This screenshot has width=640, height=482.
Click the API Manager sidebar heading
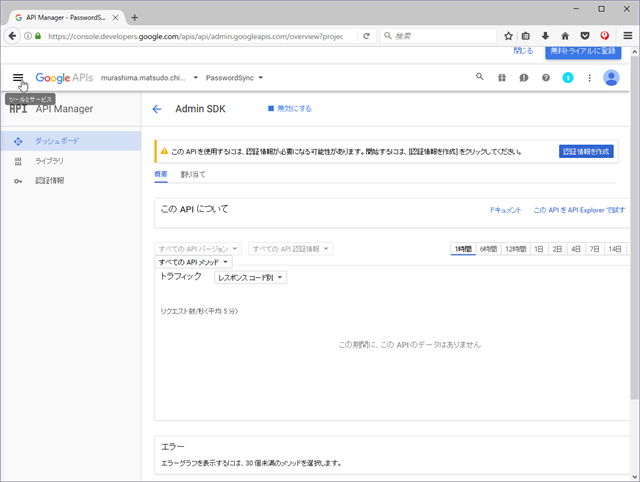coord(64,109)
